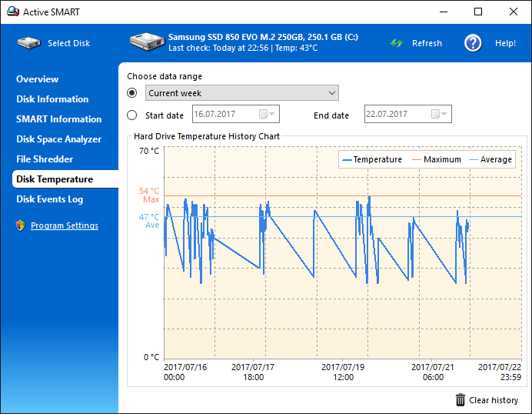Click the Program Settings shield icon
The width and height of the screenshot is (532, 414).
pyautogui.click(x=20, y=225)
